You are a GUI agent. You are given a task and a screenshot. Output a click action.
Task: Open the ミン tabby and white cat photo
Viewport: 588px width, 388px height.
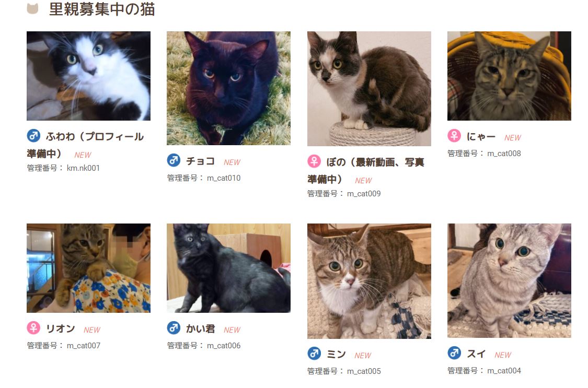370,281
